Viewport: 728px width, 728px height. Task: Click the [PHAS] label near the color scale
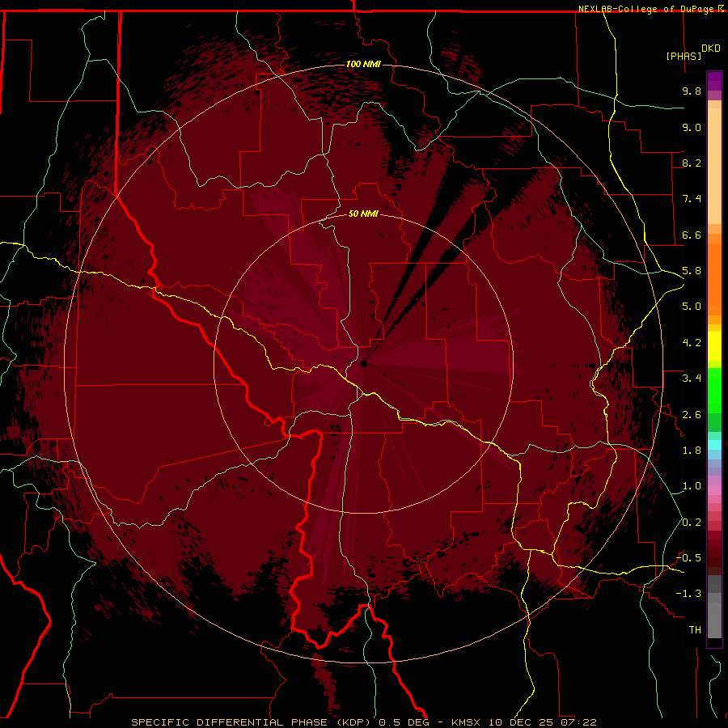[x=684, y=56]
